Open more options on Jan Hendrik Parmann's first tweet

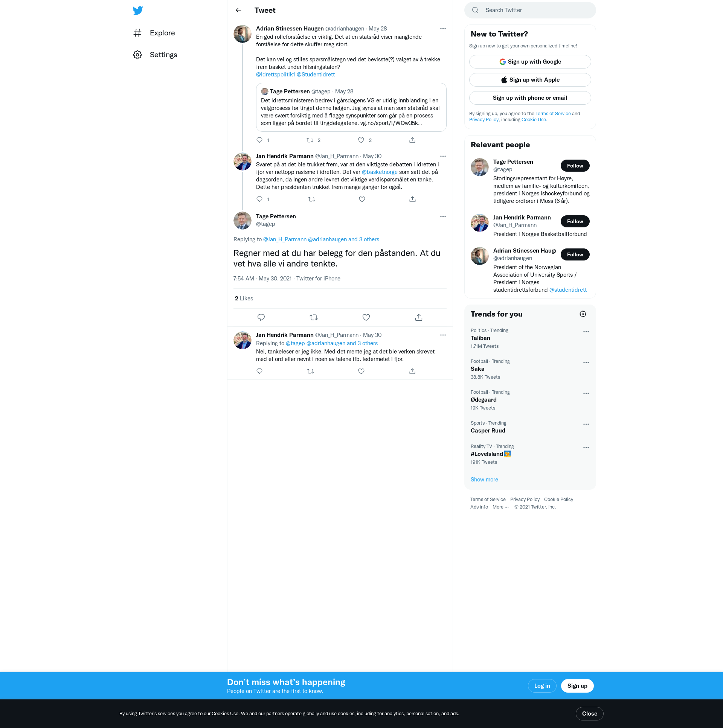[x=442, y=156]
